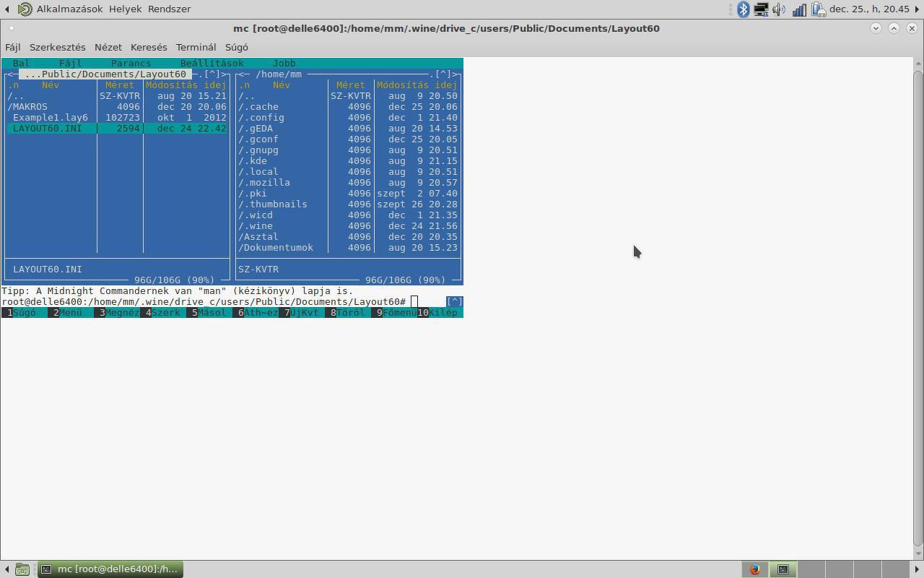Open the Helyek menu

126,9
